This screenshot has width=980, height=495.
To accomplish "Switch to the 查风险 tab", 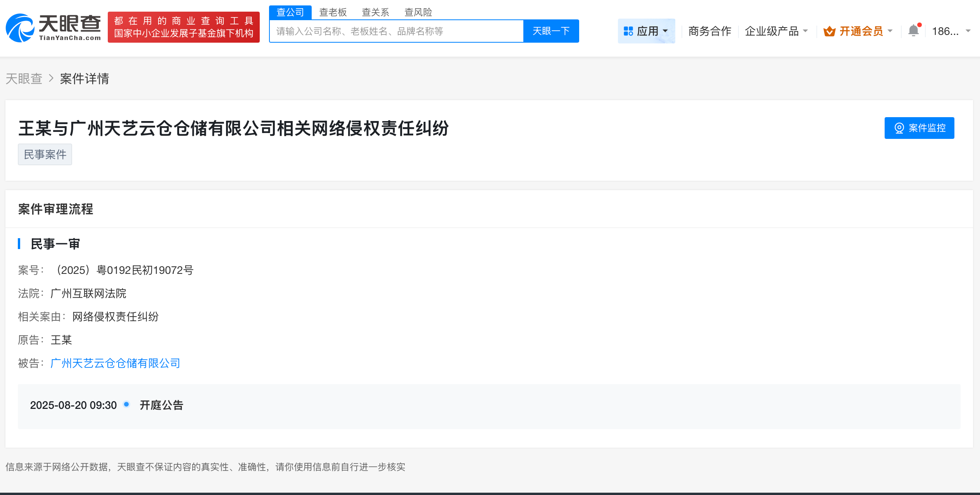I will [x=418, y=12].
